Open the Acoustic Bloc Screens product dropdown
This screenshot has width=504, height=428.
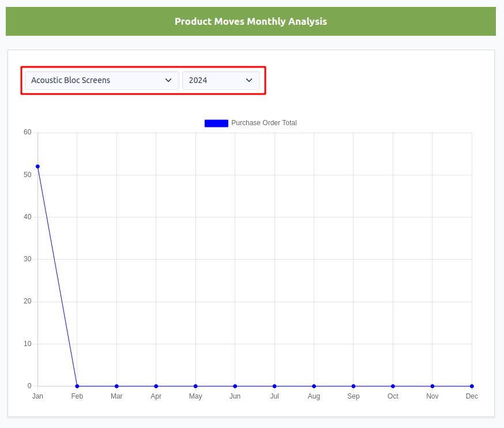coord(102,80)
